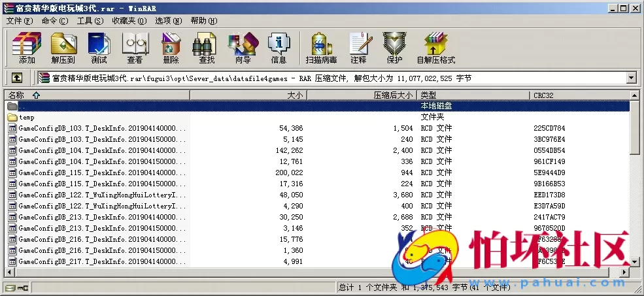Select file with size 12,761
The height and width of the screenshot is (296, 644).
316,161
